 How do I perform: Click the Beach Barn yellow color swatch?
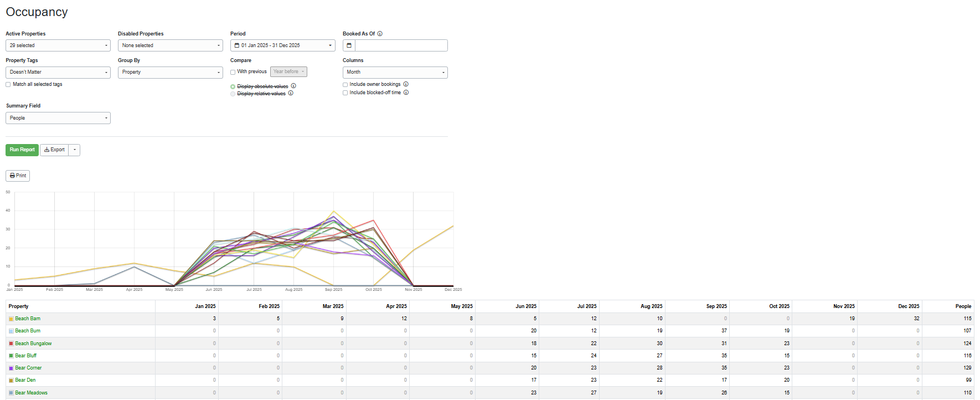pyautogui.click(x=11, y=319)
